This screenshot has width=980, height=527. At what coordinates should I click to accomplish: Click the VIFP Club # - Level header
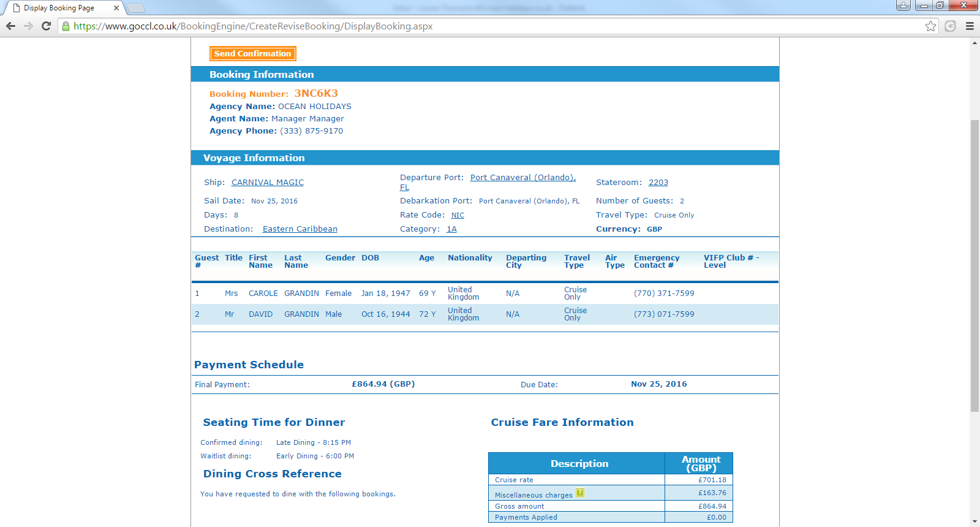[x=731, y=262]
